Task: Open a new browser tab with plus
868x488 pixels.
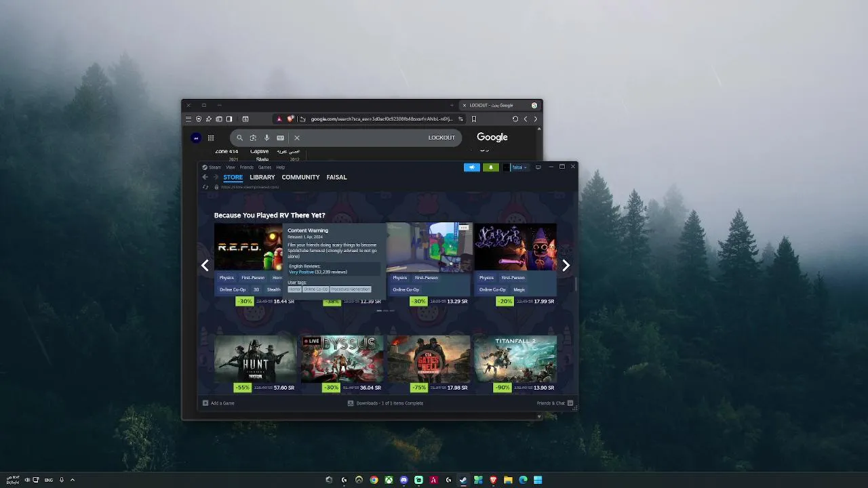Action: click(x=452, y=105)
